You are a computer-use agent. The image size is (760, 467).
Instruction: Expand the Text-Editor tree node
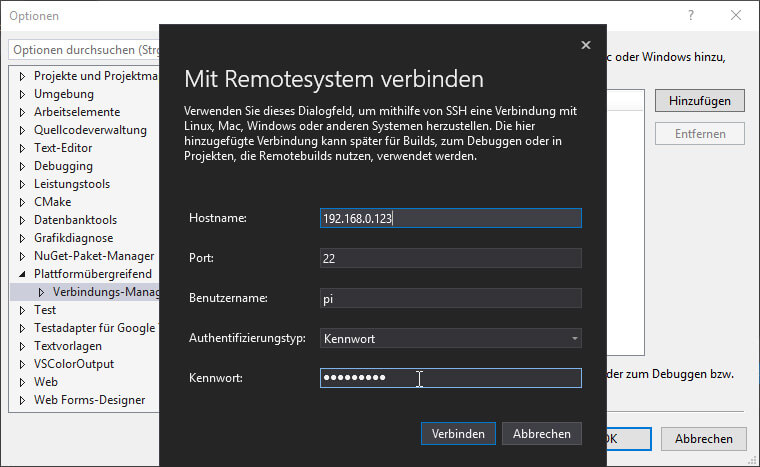[23, 148]
